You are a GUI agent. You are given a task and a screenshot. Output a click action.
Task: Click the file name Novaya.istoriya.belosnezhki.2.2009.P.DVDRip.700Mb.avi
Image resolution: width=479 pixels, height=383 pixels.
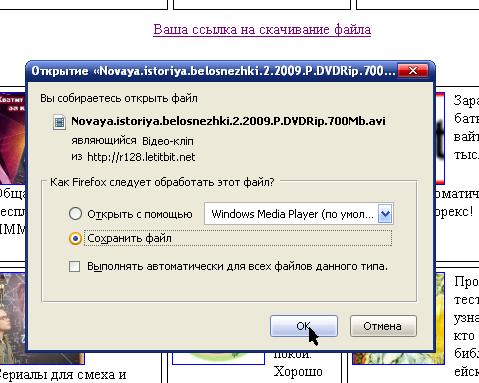point(228,121)
